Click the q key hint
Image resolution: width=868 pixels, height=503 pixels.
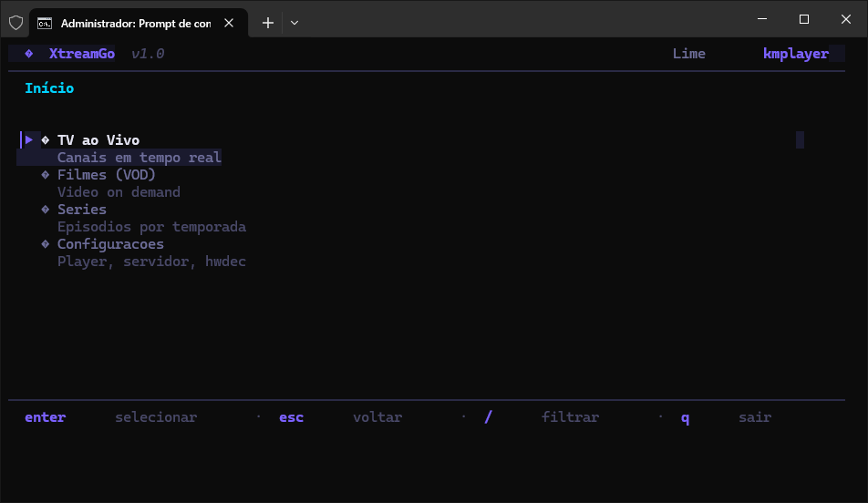(x=686, y=417)
